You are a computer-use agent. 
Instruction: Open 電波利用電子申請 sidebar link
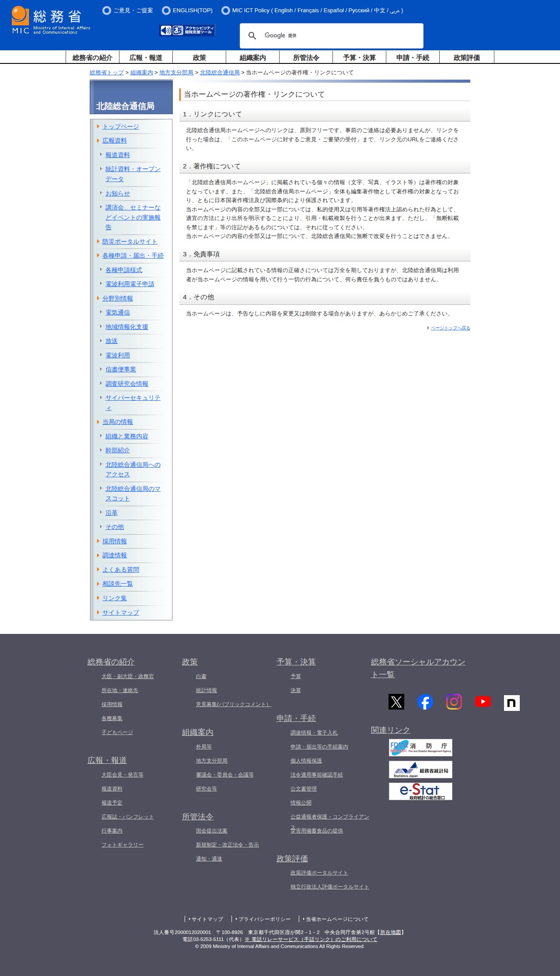tap(130, 284)
